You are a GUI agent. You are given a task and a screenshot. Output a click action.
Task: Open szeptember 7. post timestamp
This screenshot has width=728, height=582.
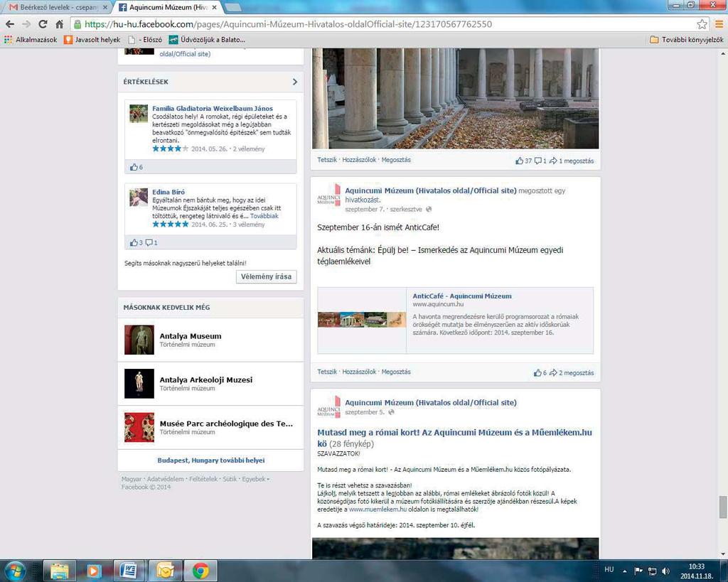[x=365, y=210]
